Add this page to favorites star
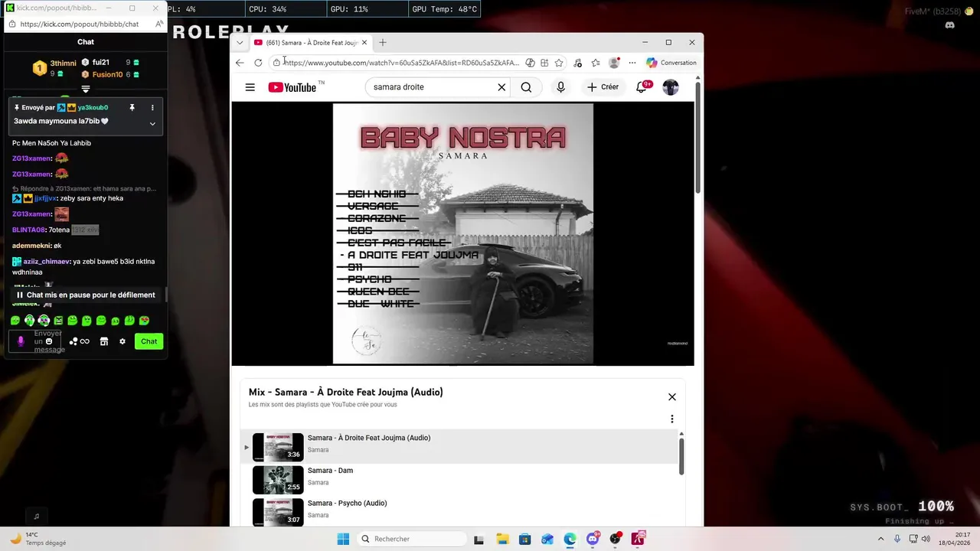Image resolution: width=980 pixels, height=551 pixels. (x=559, y=63)
